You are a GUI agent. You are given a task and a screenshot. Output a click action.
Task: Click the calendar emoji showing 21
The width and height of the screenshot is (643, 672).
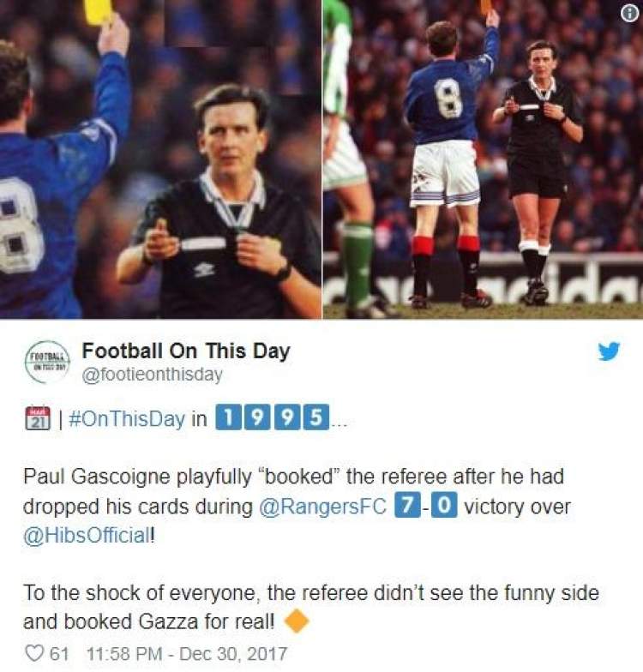pos(39,418)
